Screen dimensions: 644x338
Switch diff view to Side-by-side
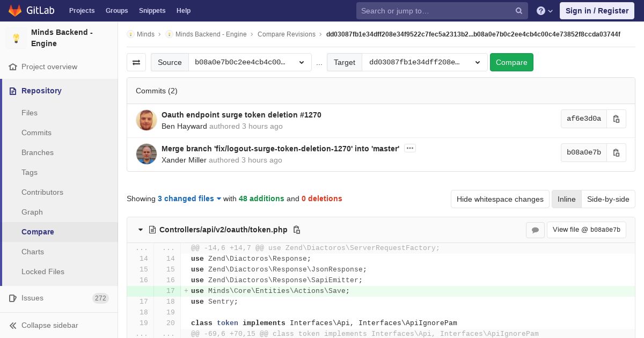(x=608, y=199)
